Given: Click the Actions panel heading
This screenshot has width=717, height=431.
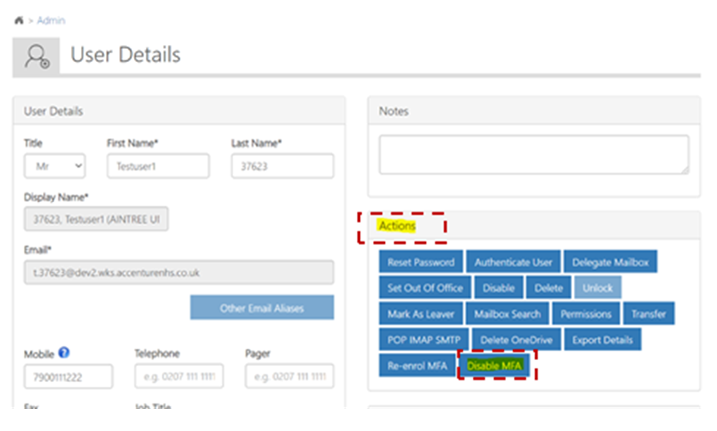Looking at the screenshot, I should click(397, 226).
